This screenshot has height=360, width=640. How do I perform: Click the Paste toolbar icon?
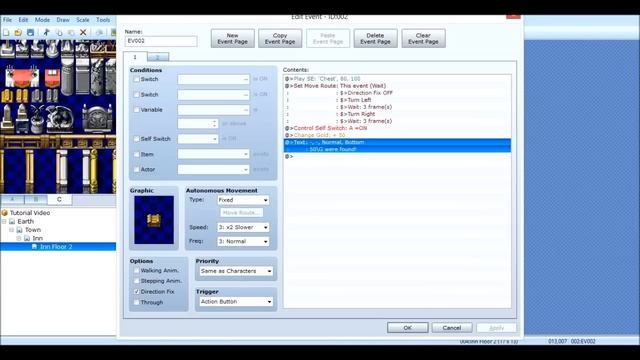click(71, 32)
